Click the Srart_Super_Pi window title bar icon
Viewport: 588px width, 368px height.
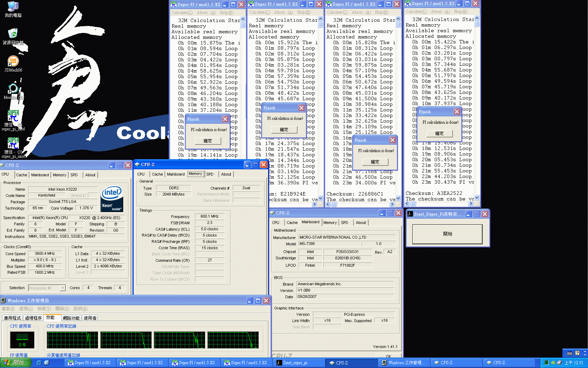pos(410,214)
